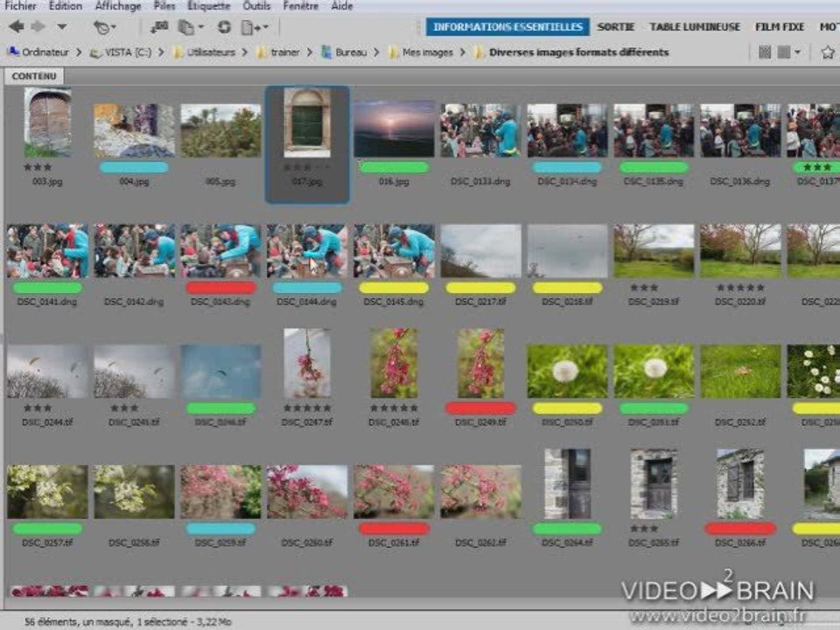Open the parent/favorites navigation dropdown arrow
840x630 pixels.
[61, 26]
